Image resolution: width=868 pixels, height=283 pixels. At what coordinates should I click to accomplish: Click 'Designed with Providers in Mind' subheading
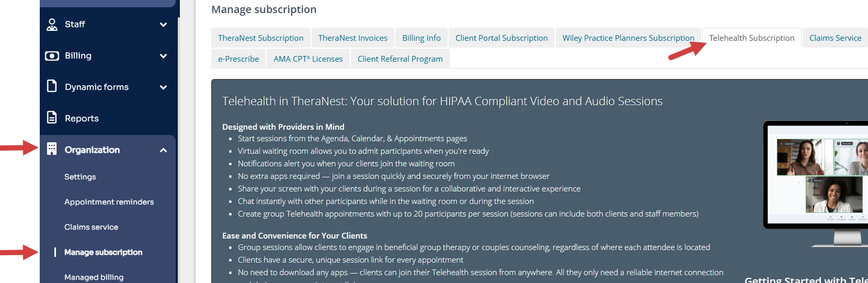(x=283, y=127)
